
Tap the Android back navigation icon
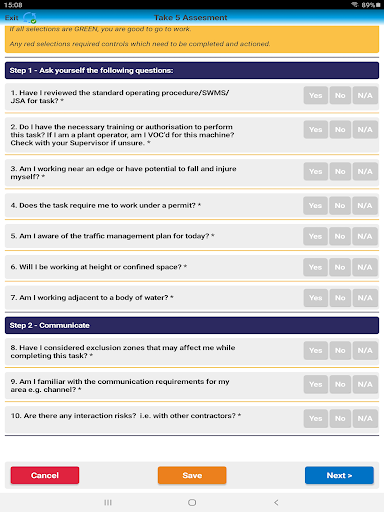(x=276, y=502)
